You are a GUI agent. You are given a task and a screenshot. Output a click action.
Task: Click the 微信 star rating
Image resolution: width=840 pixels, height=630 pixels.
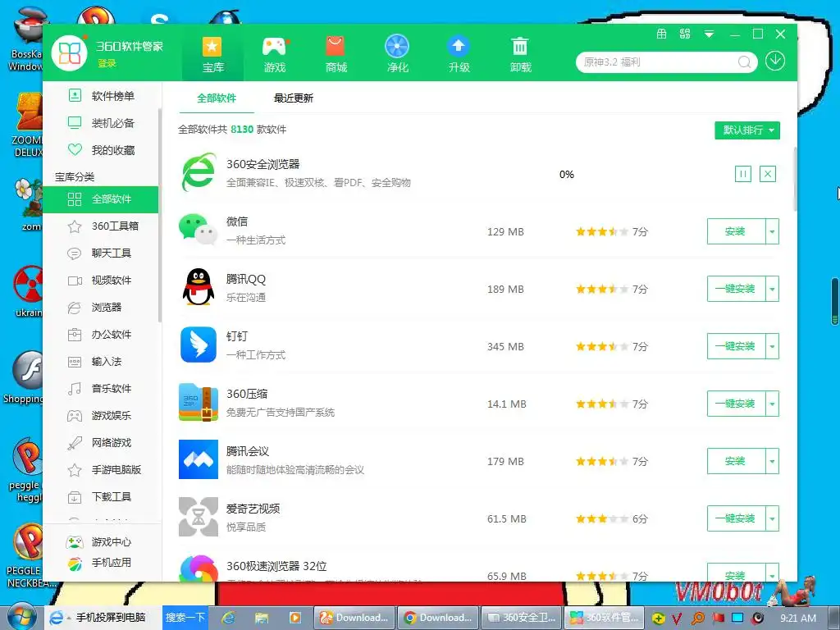point(601,231)
